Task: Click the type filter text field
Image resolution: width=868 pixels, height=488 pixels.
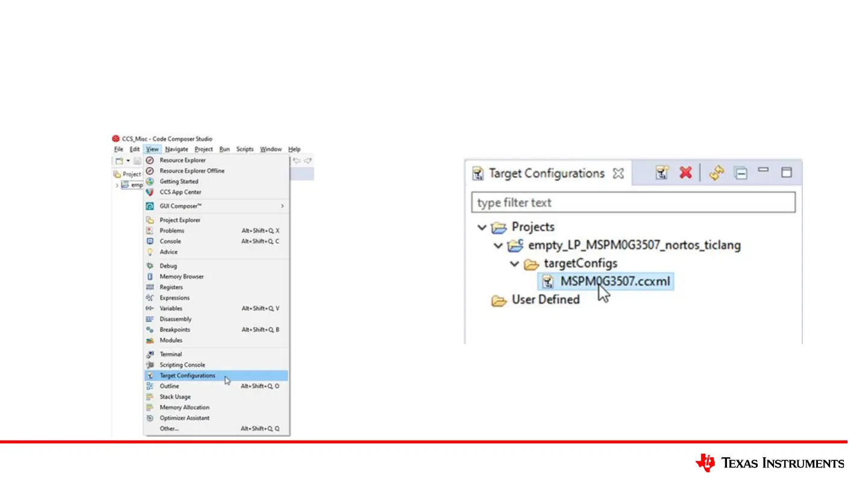Action: pyautogui.click(x=634, y=202)
